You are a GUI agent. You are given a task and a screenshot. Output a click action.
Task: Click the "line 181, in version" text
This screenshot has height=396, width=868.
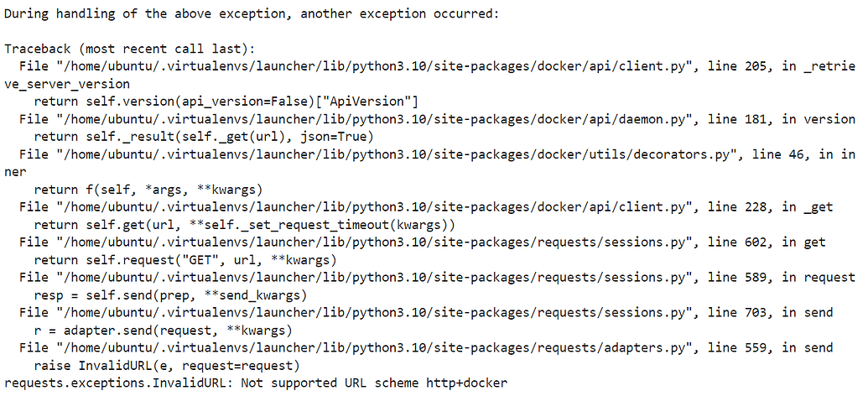tap(782, 119)
